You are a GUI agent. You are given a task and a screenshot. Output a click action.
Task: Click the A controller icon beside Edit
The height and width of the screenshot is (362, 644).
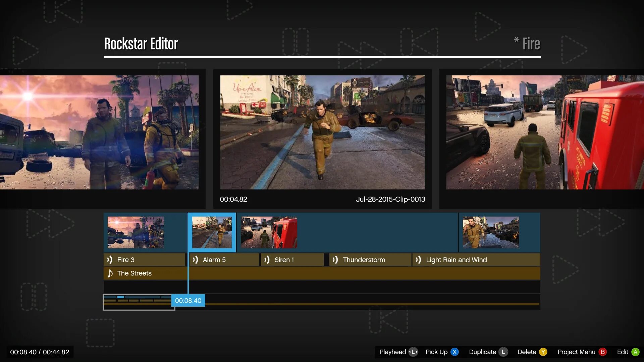pyautogui.click(x=636, y=352)
